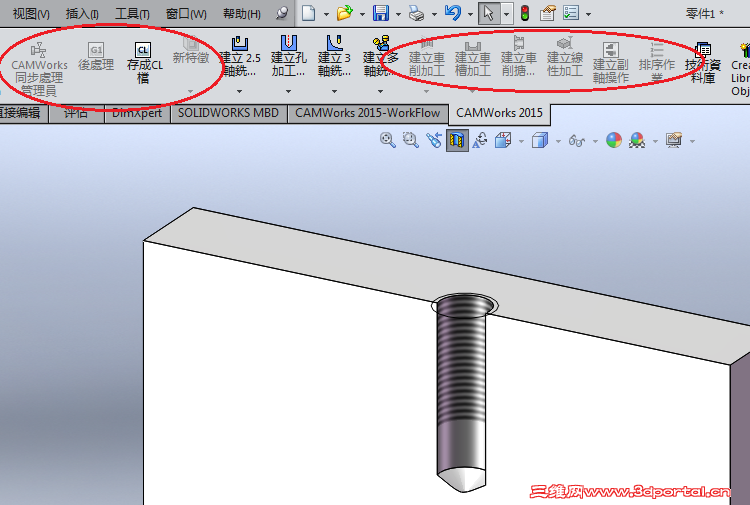Click the Print icon
The image size is (750, 505).
[x=417, y=13]
